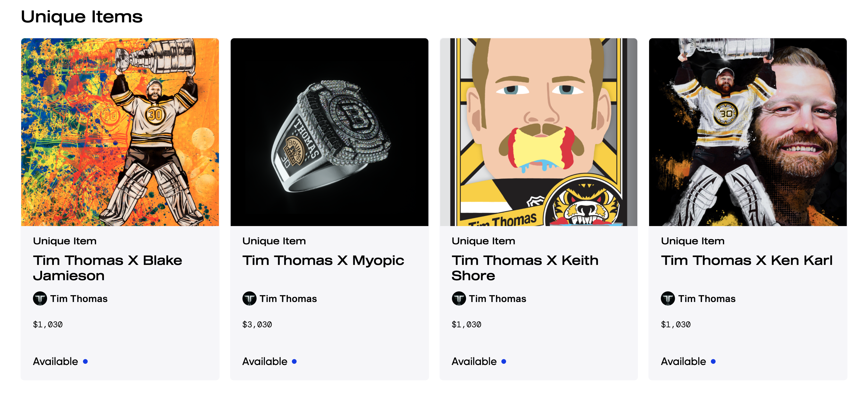The width and height of the screenshot is (868, 395).
Task: Open "Tim Thomas X Blake Jamieson" title
Action: pos(107,268)
